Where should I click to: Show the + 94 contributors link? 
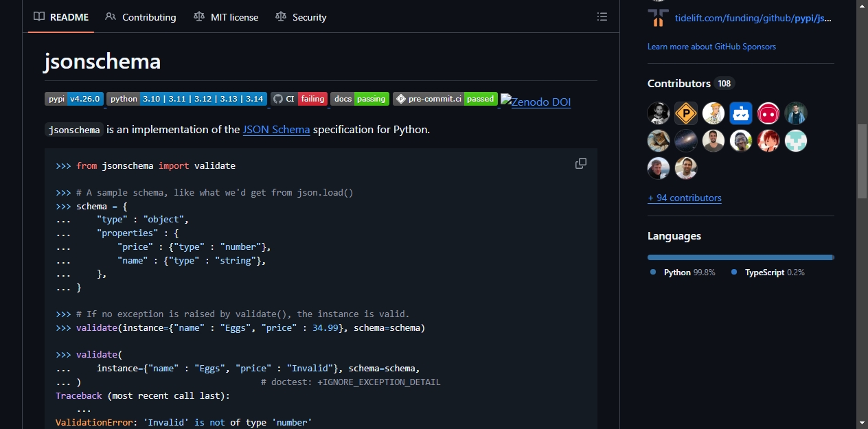point(685,198)
